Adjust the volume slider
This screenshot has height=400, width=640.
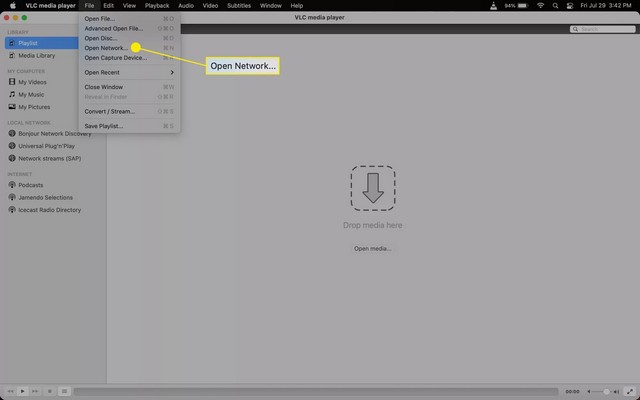coord(606,391)
